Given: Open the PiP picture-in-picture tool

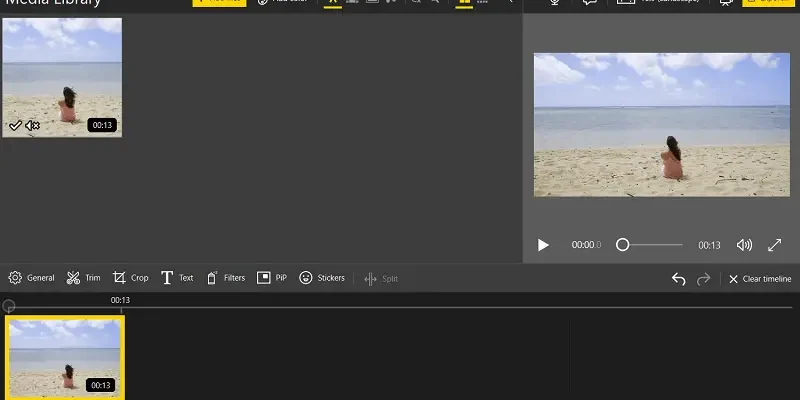Looking at the screenshot, I should (x=272, y=278).
